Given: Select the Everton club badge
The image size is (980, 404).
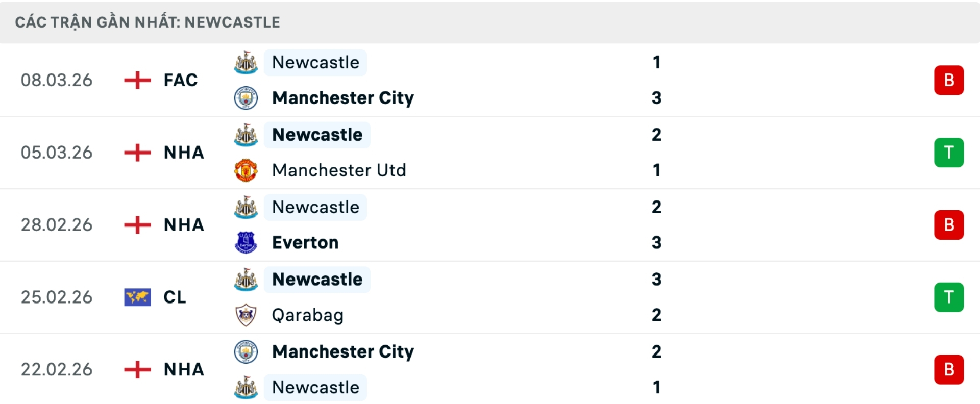Looking at the screenshot, I should 246,243.
